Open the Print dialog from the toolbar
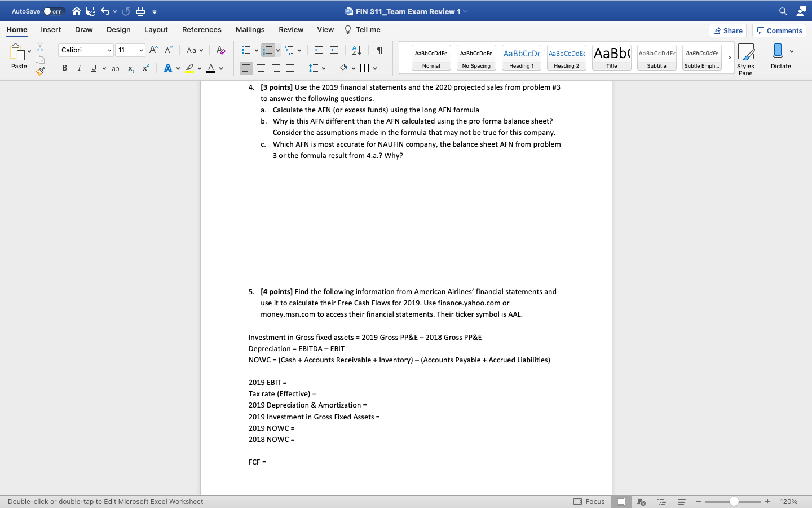The width and height of the screenshot is (812, 508). pyautogui.click(x=140, y=11)
